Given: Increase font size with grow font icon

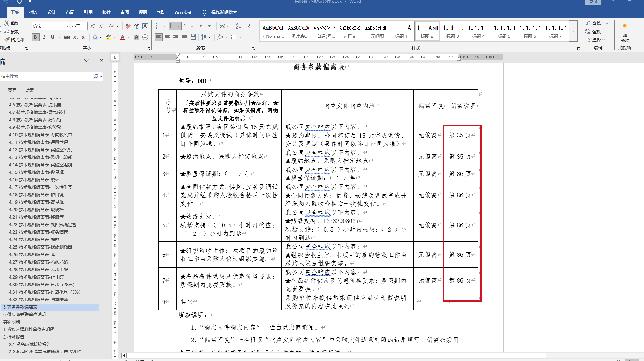Looking at the screenshot, I should pyautogui.click(x=93, y=26).
